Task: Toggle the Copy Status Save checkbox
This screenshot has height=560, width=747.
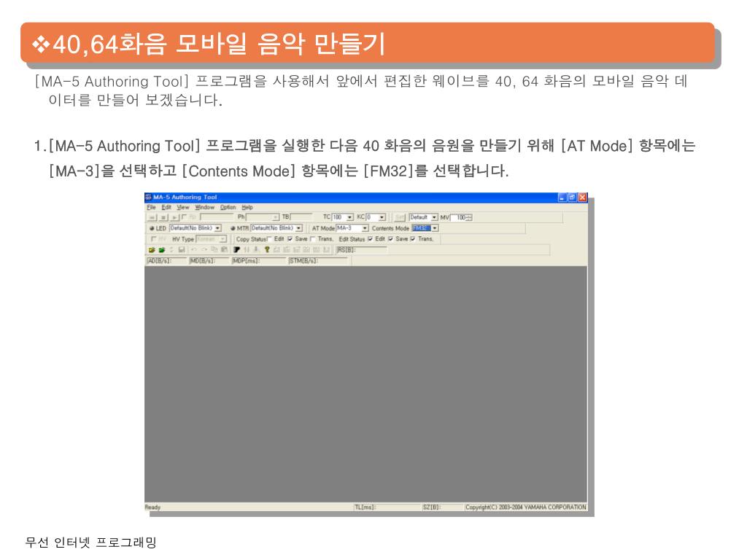Action: coord(290,238)
